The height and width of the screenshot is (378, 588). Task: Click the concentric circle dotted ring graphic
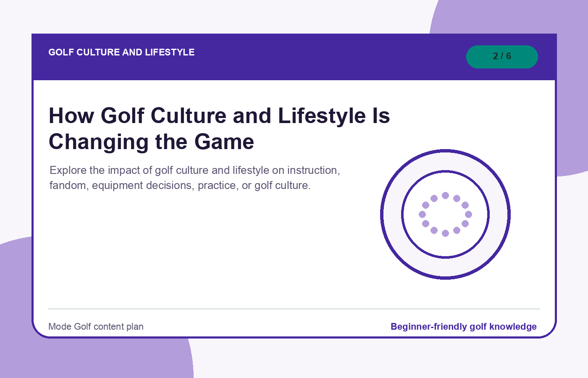445,214
